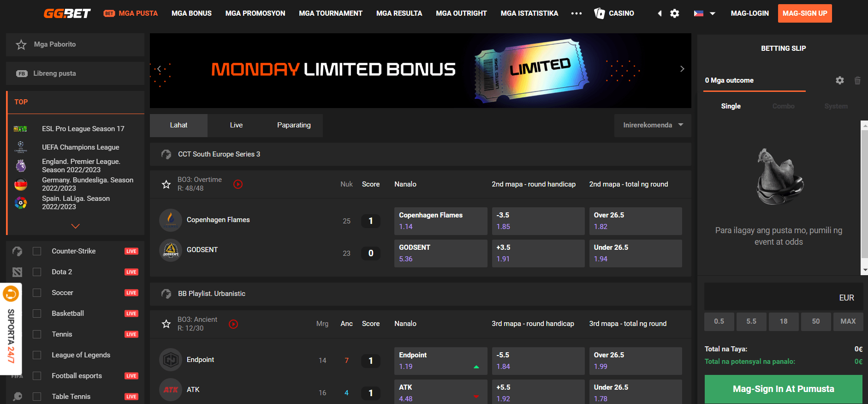Click the betting slip trash icon
The width and height of the screenshot is (868, 404).
(857, 80)
